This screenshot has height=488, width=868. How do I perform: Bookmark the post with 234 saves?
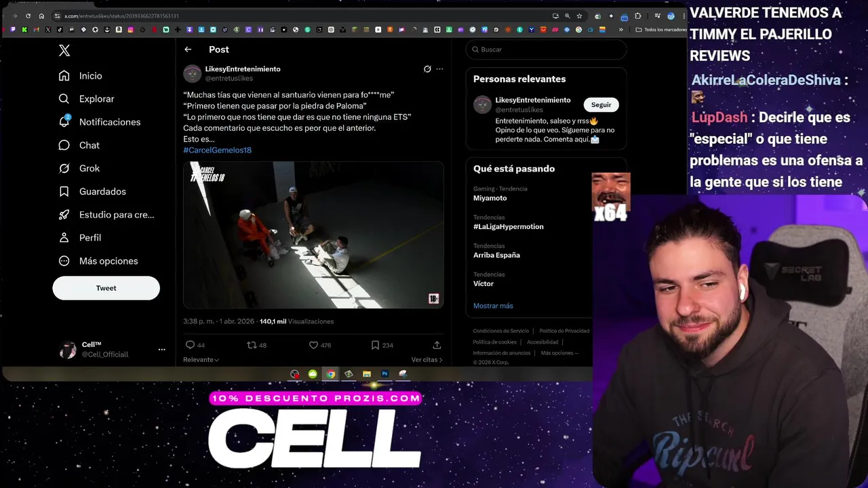(375, 345)
